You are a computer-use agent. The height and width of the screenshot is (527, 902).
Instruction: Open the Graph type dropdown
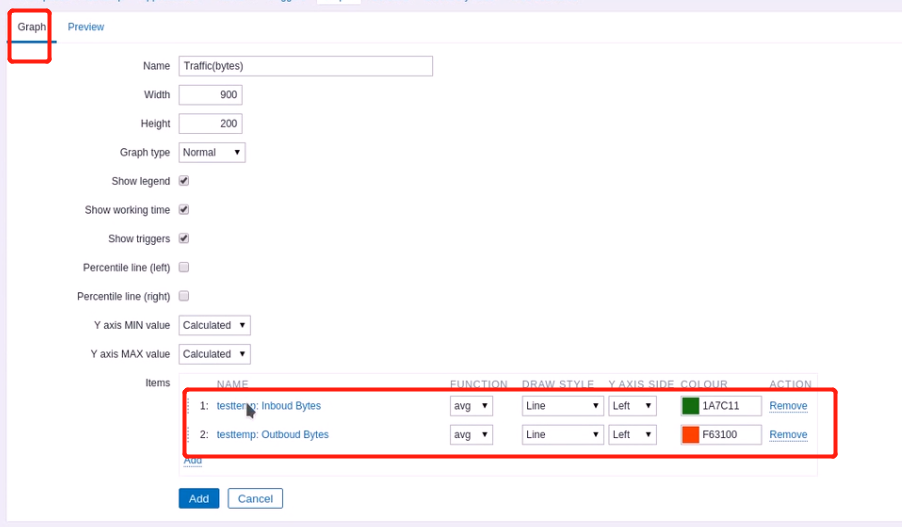click(212, 152)
